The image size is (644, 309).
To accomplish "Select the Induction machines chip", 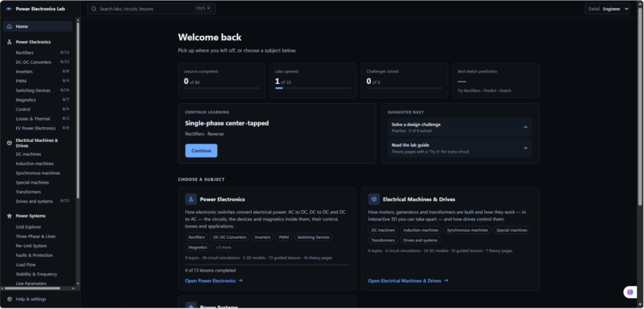I will [421, 230].
